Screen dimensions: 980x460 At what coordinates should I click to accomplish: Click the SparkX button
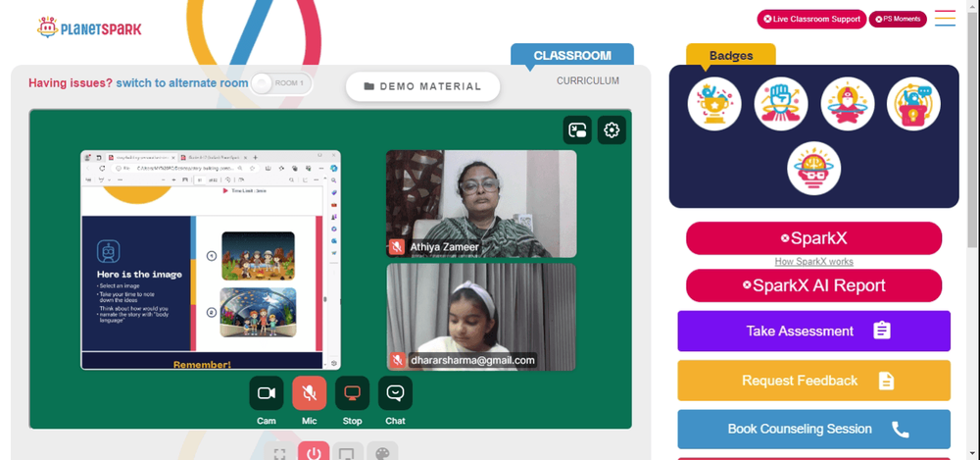click(813, 238)
